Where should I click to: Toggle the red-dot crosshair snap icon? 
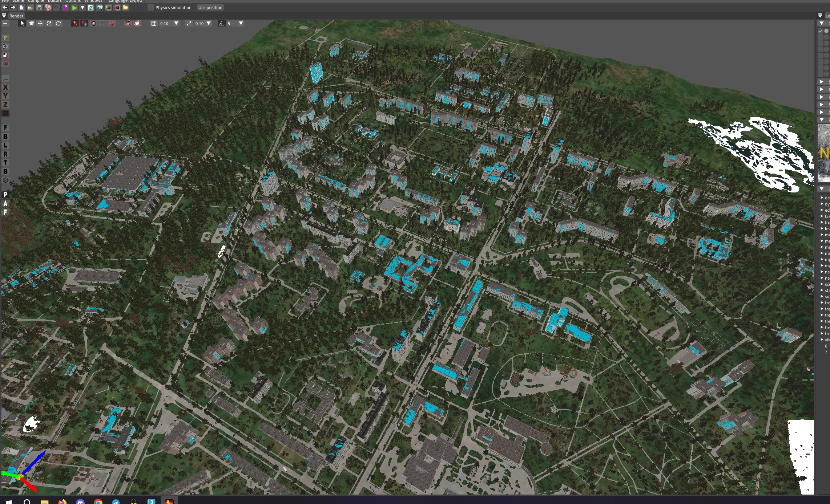tap(102, 23)
